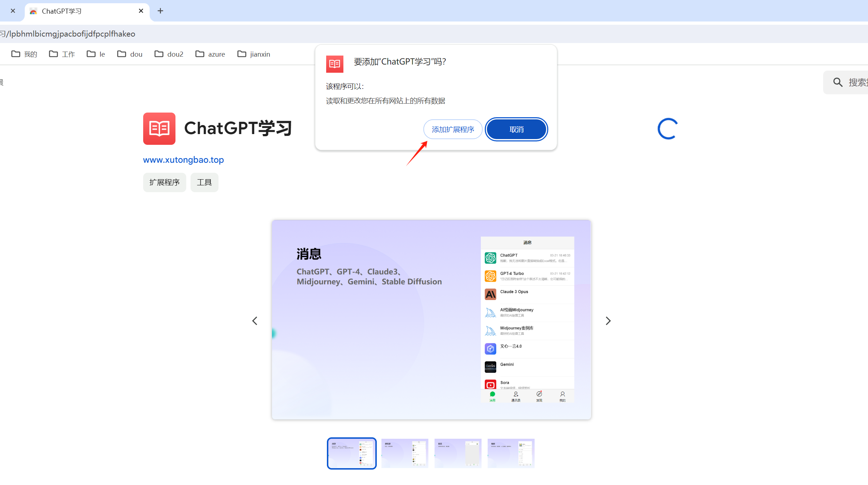Viewport: 868px width, 485px height.
Task: Open the dou2 bookmark folder
Action: tap(169, 54)
